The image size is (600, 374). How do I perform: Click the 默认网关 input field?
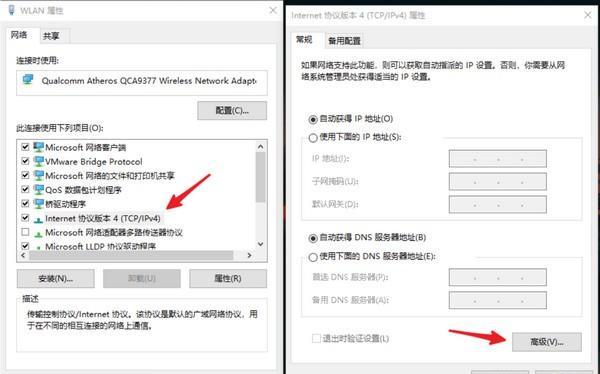(x=497, y=204)
